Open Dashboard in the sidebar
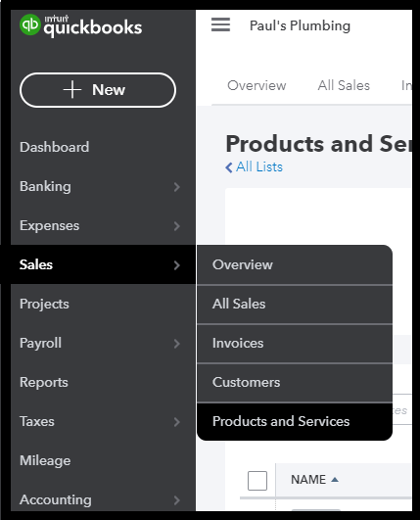Image resolution: width=420 pixels, height=520 pixels. [x=55, y=147]
